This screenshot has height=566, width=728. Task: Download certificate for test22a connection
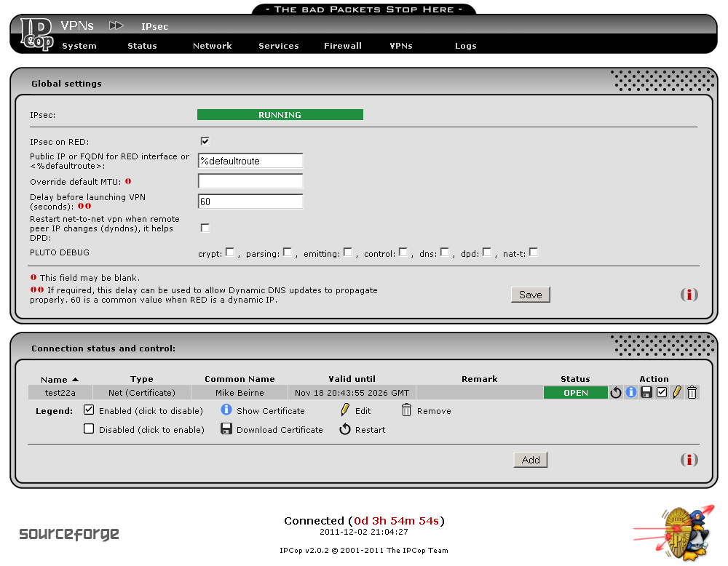coord(646,392)
